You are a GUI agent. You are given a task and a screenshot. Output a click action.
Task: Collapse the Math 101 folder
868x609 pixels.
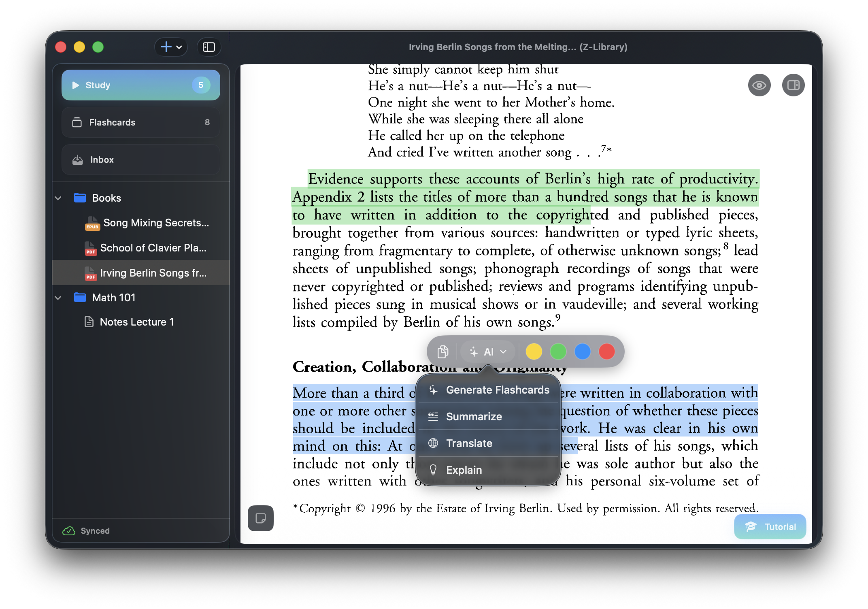point(58,298)
